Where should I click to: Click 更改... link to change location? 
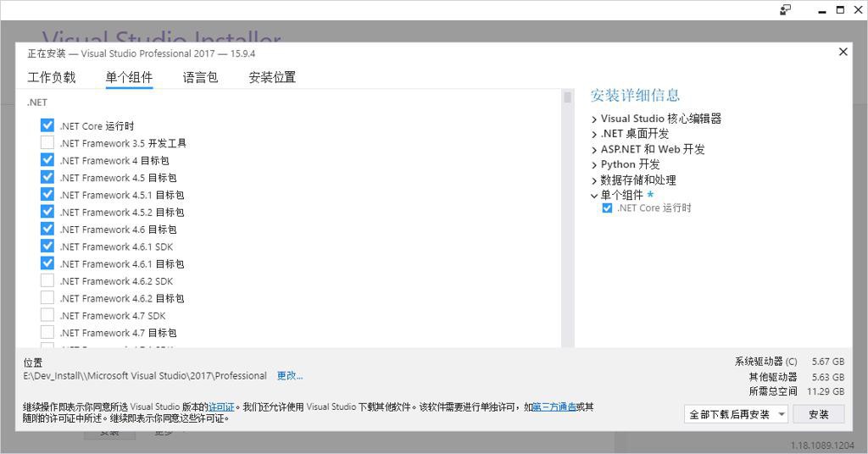290,376
